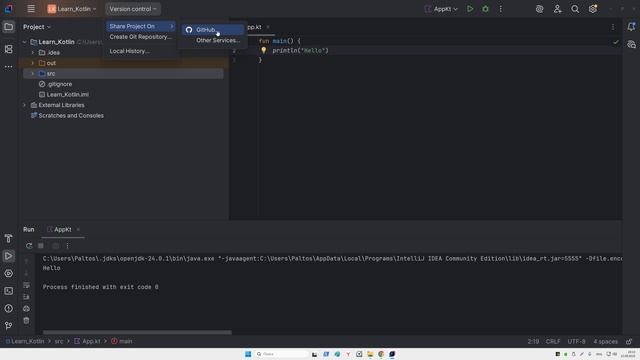
Task: Close the AppKt run tab
Action: pos(78,229)
